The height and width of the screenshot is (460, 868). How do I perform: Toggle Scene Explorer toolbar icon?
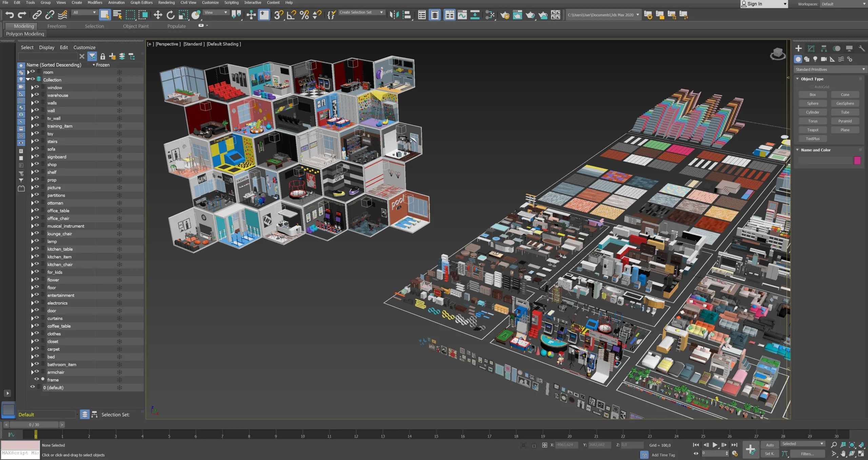422,15
